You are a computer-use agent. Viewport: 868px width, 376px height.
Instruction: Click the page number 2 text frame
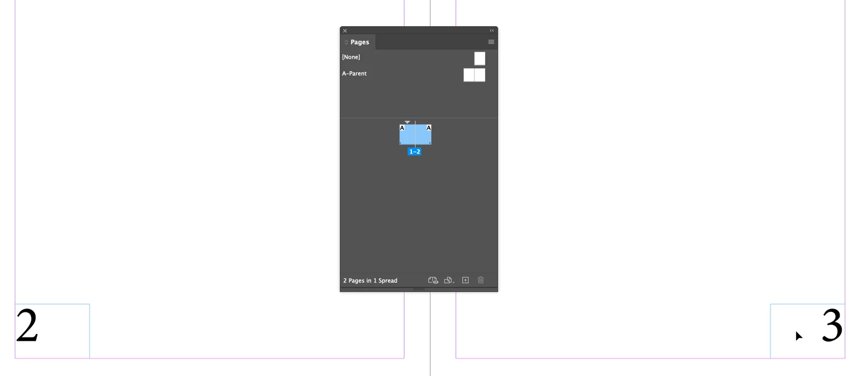click(x=52, y=331)
